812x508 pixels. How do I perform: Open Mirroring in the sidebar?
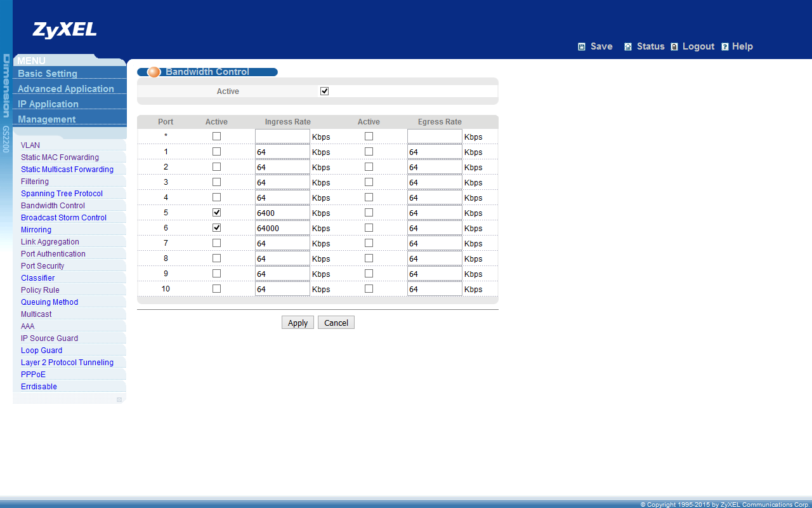pyautogui.click(x=36, y=230)
